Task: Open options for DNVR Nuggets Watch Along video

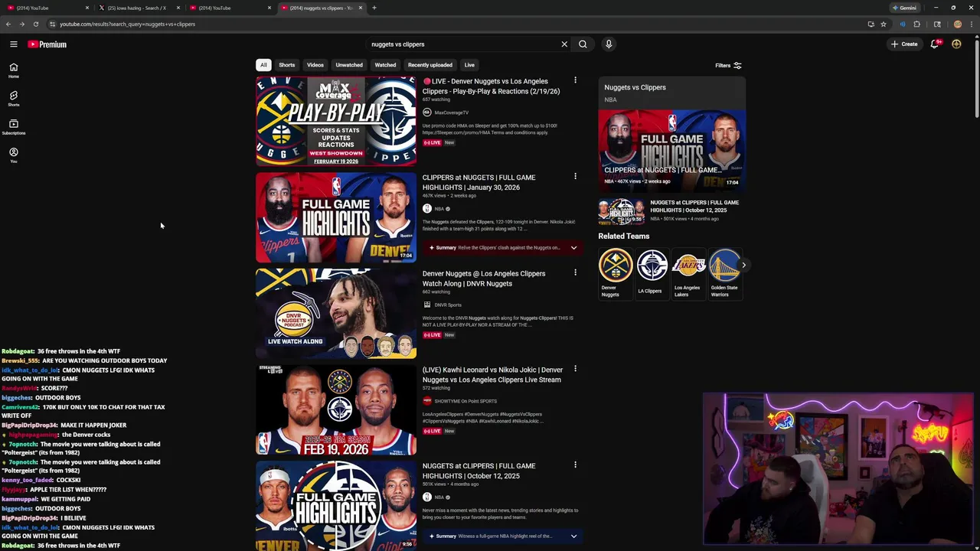Action: point(575,272)
